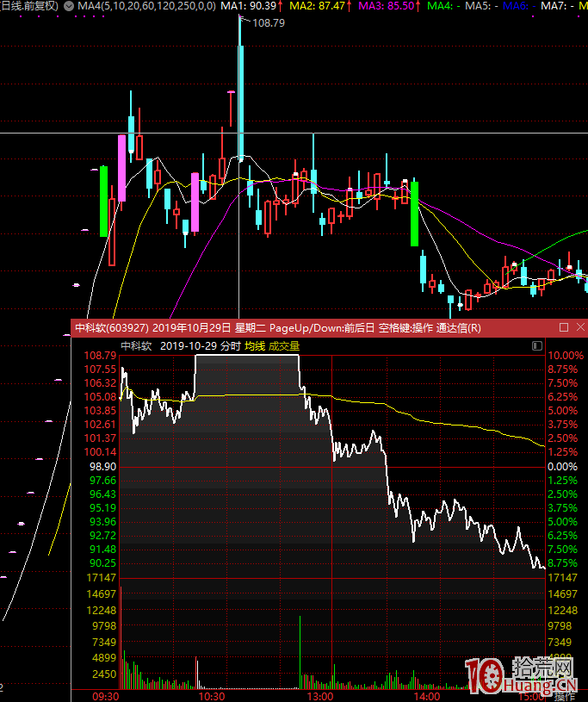Select the 分时 label

click(x=231, y=346)
